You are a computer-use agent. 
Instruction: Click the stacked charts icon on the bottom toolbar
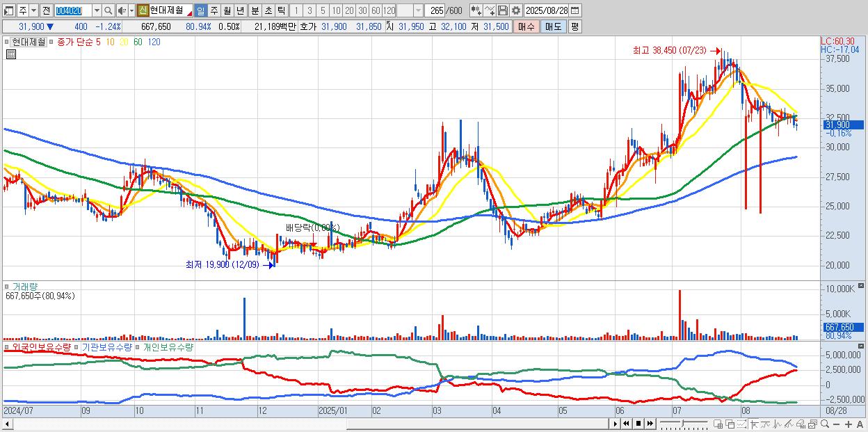813,424
